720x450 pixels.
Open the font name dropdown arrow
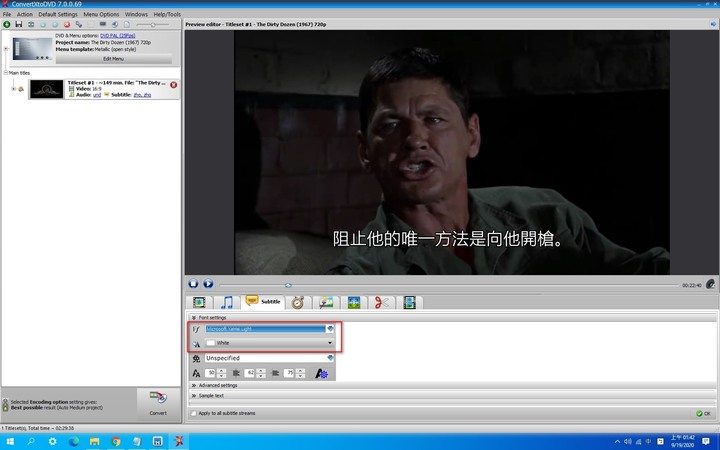click(x=330, y=329)
